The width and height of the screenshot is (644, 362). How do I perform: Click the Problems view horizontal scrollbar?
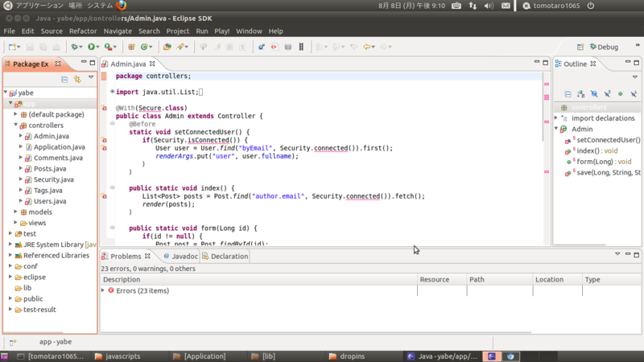click(316, 332)
